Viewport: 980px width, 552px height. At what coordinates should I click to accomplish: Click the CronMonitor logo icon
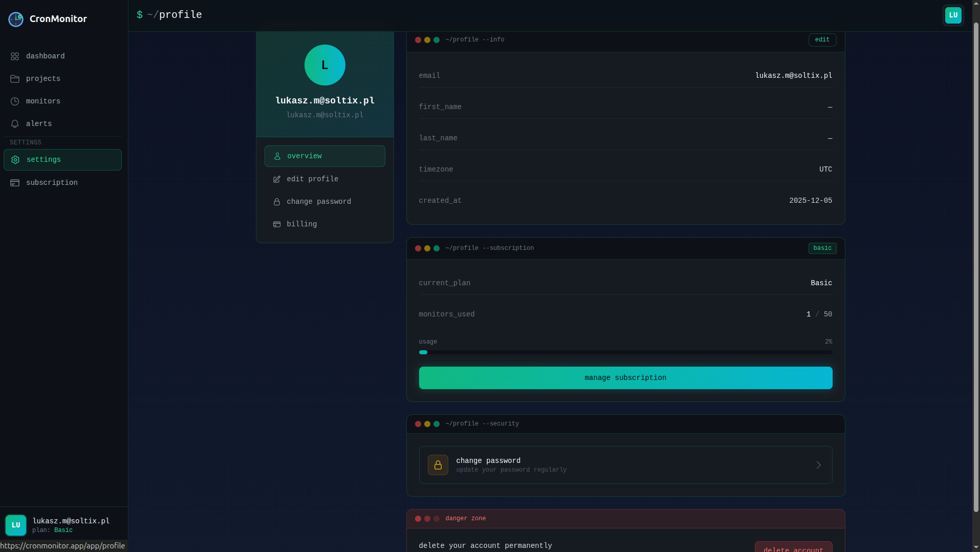15,19
